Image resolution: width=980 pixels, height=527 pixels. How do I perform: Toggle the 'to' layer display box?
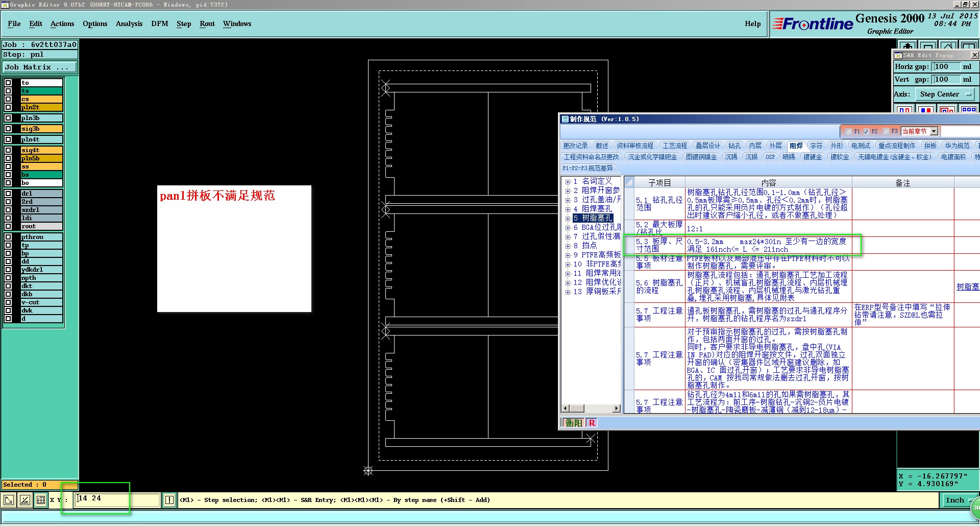(x=8, y=83)
